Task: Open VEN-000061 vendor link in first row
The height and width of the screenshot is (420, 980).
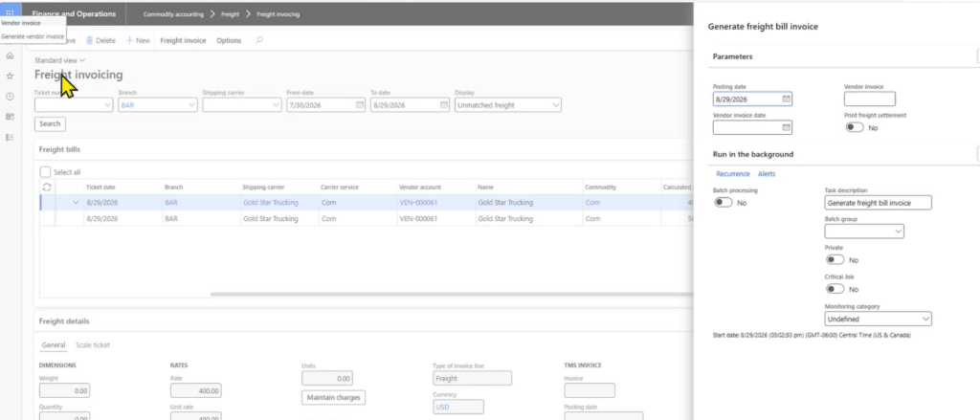Action: (418, 203)
